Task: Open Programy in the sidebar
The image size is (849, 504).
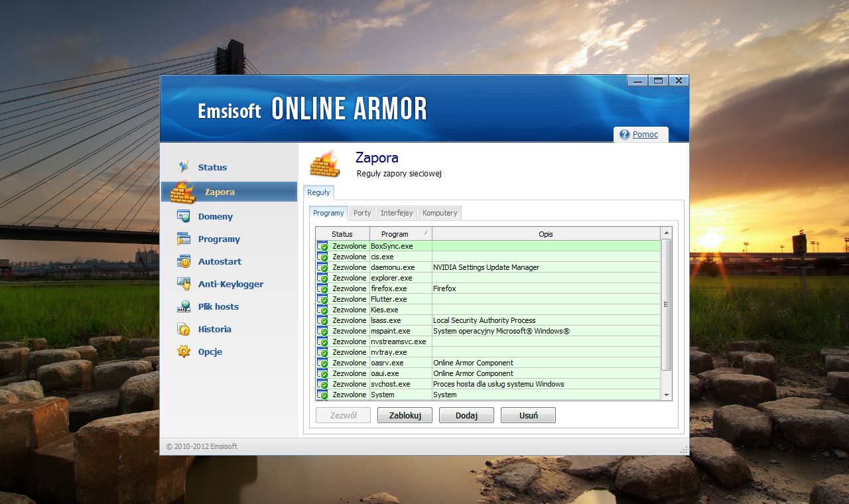Action: click(219, 239)
